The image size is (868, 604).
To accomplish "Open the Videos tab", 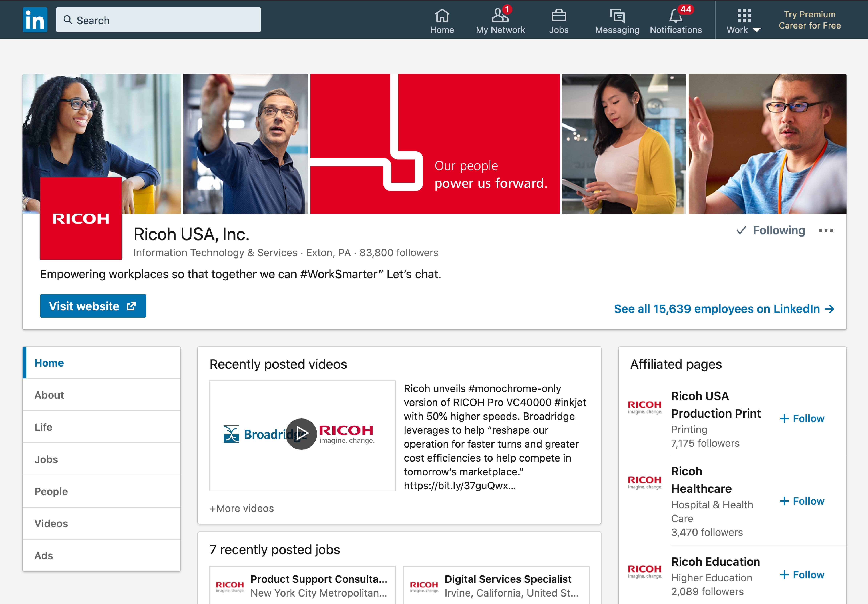I will 101,523.
